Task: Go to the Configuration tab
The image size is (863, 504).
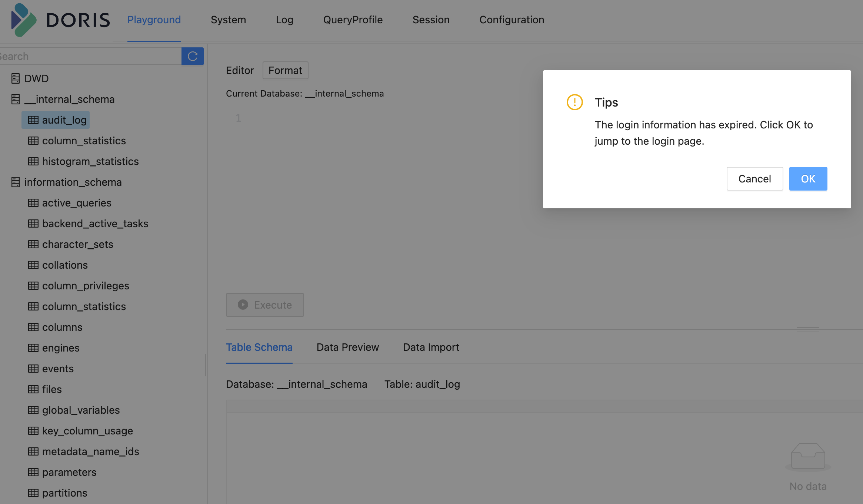Action: click(x=512, y=20)
